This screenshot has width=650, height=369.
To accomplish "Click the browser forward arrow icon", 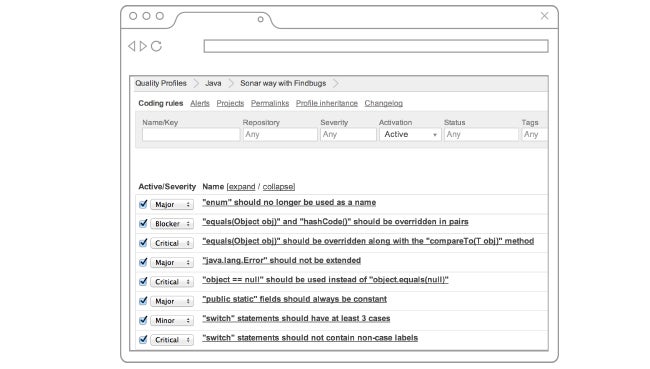I will click(143, 46).
